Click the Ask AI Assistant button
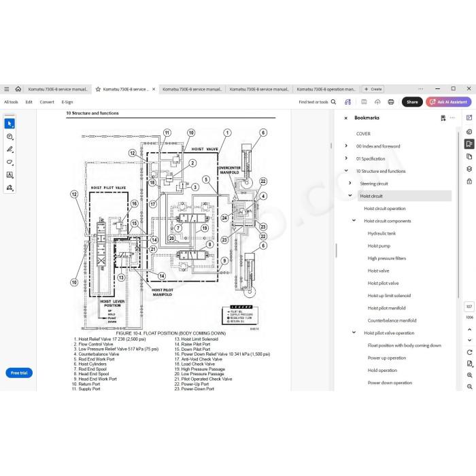 448,102
